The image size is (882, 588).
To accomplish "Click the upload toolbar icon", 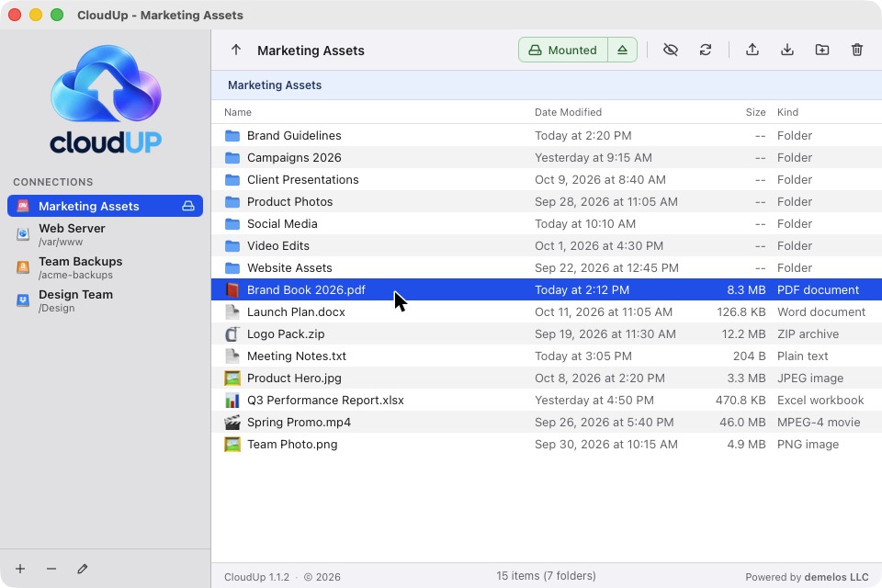I will [752, 51].
